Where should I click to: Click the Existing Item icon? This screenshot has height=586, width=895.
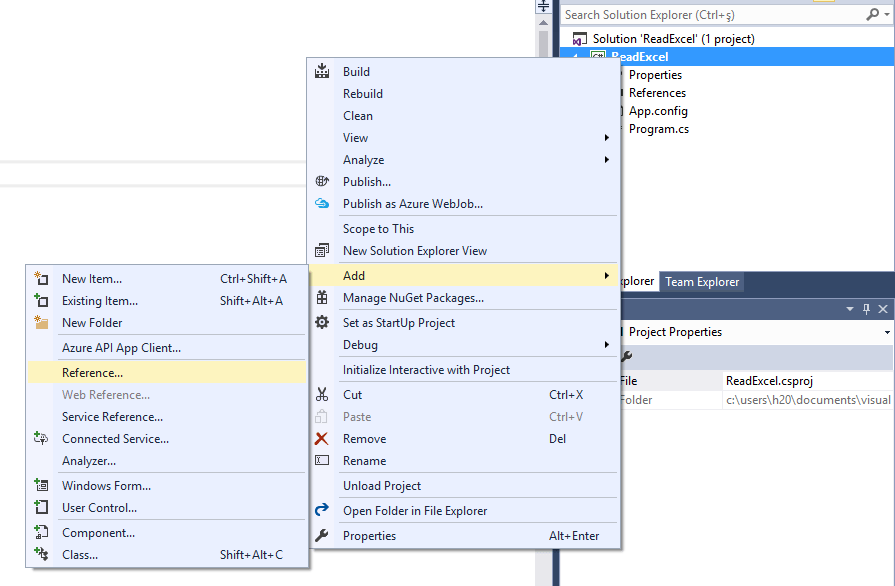tap(41, 300)
